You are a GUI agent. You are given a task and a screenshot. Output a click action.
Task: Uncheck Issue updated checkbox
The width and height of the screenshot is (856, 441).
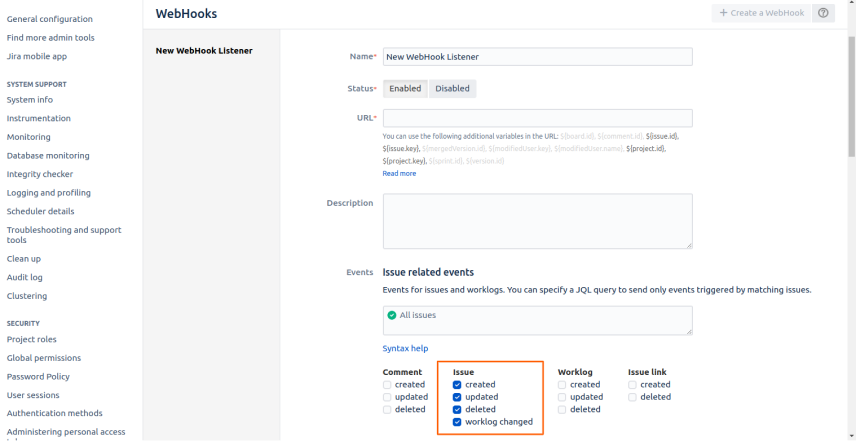457,397
